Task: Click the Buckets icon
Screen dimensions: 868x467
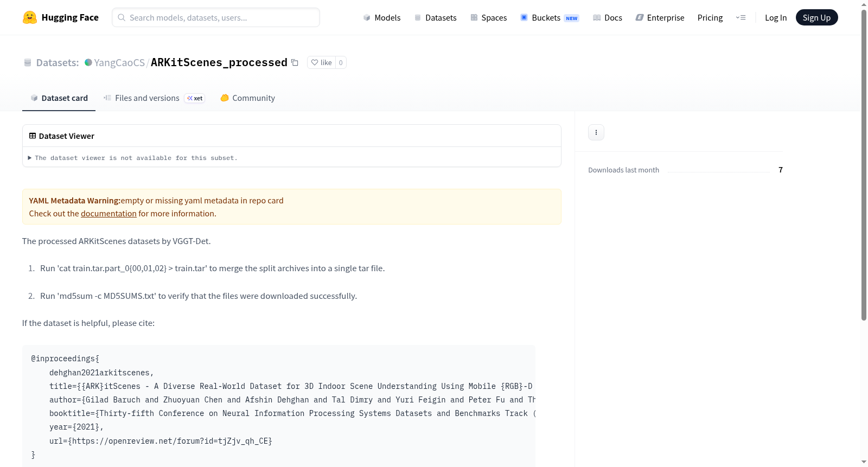Action: pyautogui.click(x=524, y=17)
